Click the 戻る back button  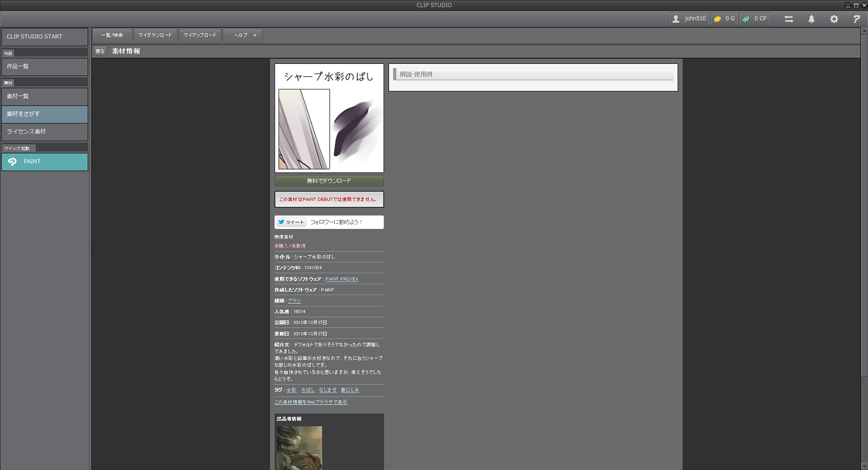click(100, 51)
